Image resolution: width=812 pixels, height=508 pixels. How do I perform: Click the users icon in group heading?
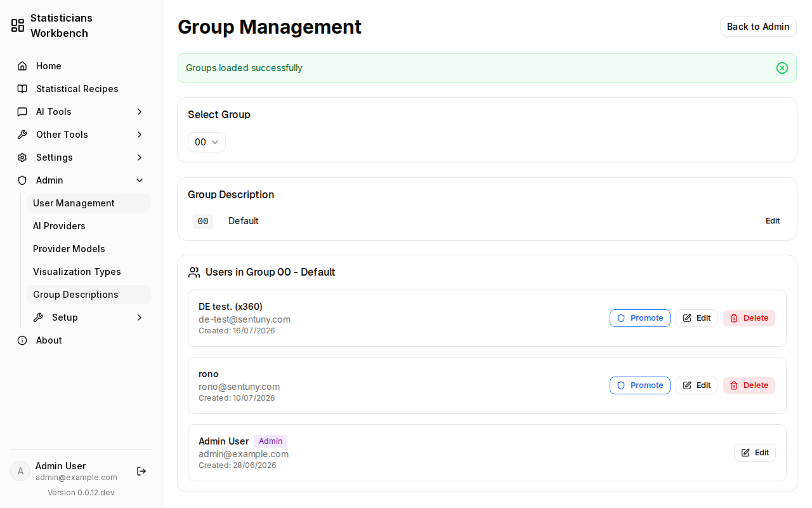click(x=194, y=272)
